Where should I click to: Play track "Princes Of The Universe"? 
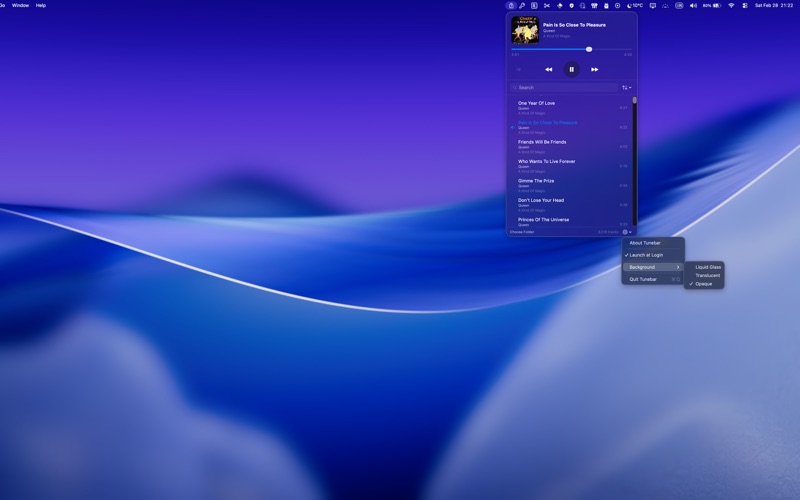coord(570,221)
